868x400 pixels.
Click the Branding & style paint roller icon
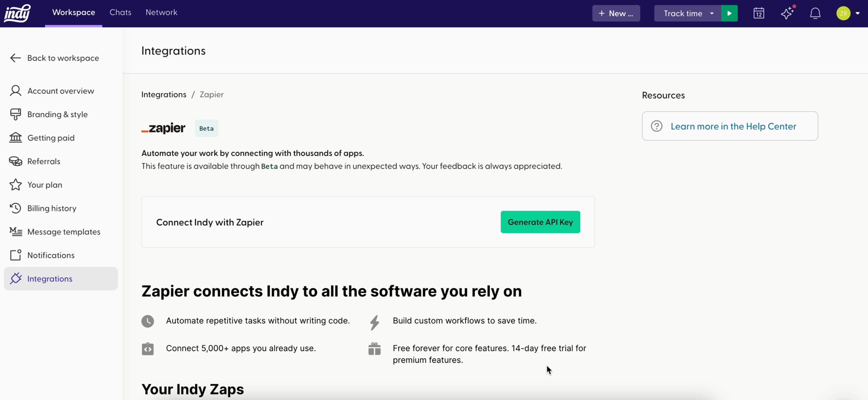16,114
